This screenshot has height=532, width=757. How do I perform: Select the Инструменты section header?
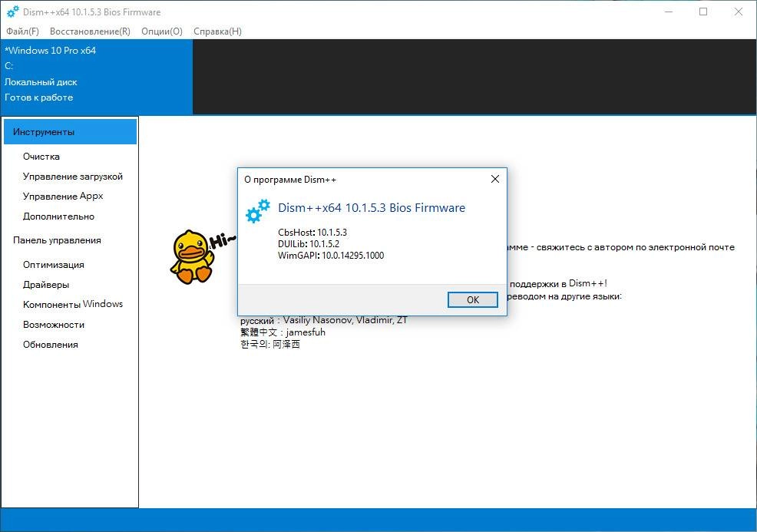click(x=70, y=132)
